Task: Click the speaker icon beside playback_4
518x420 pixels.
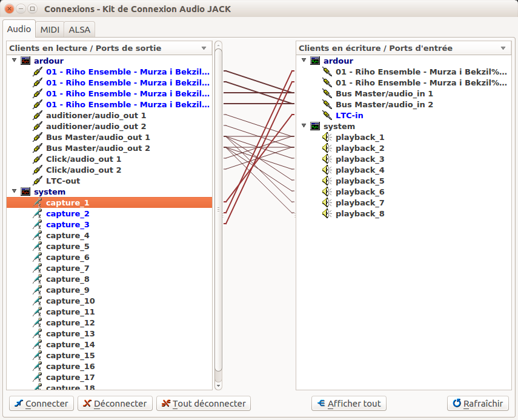Action: (327, 170)
